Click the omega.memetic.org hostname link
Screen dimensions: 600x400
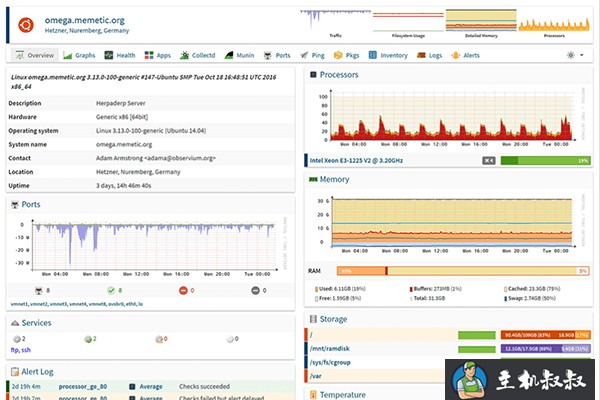tap(85, 20)
